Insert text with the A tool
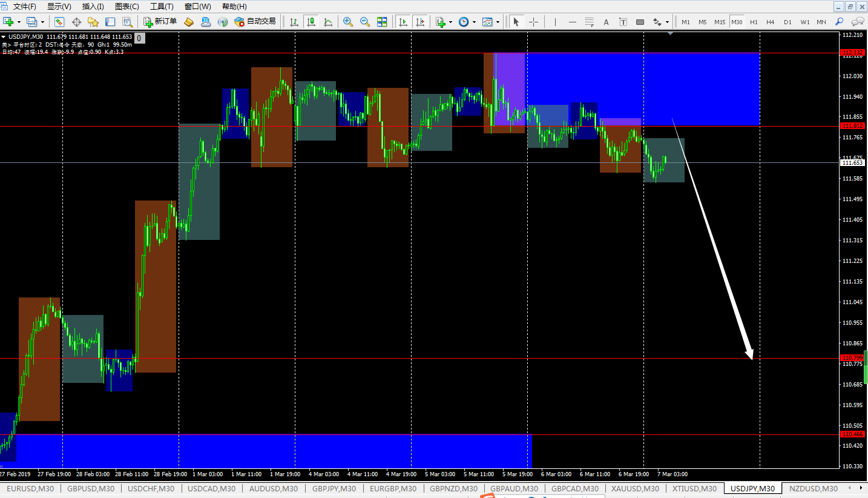This screenshot has height=498, width=868. click(607, 22)
